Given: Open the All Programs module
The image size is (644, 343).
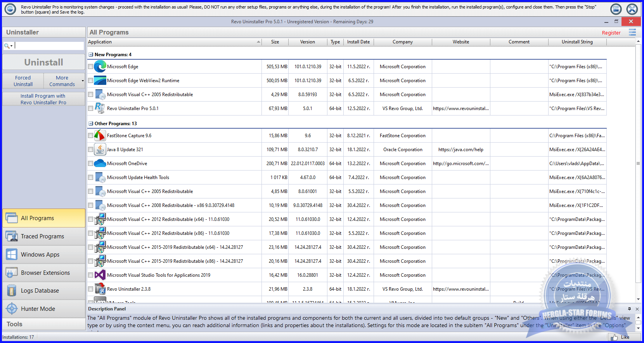Looking at the screenshot, I should [44, 218].
